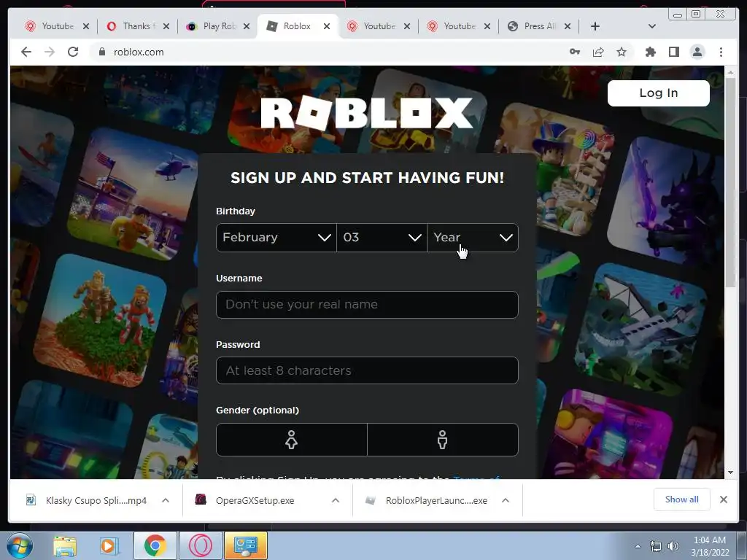Select the female gender icon
This screenshot has width=747, height=560.
click(292, 440)
